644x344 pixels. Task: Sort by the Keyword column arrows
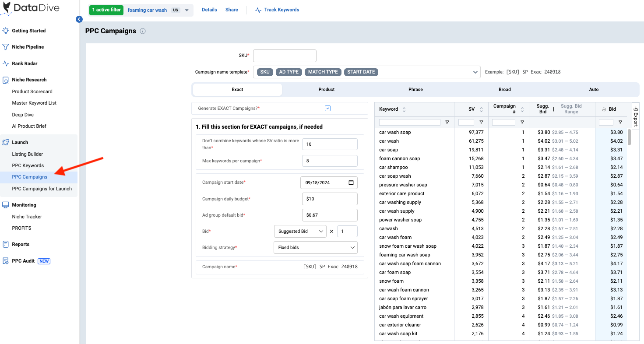404,109
